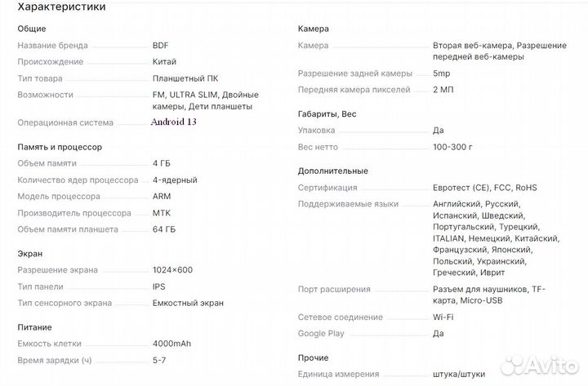The image size is (588, 386).
Task: Click the Wi-Fi network connection value
Action: tap(443, 317)
